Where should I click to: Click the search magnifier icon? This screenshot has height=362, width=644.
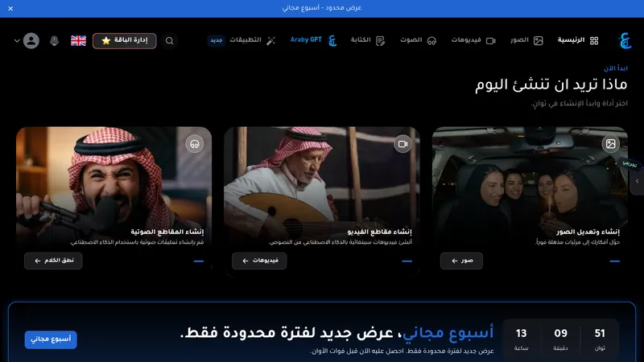coord(170,41)
